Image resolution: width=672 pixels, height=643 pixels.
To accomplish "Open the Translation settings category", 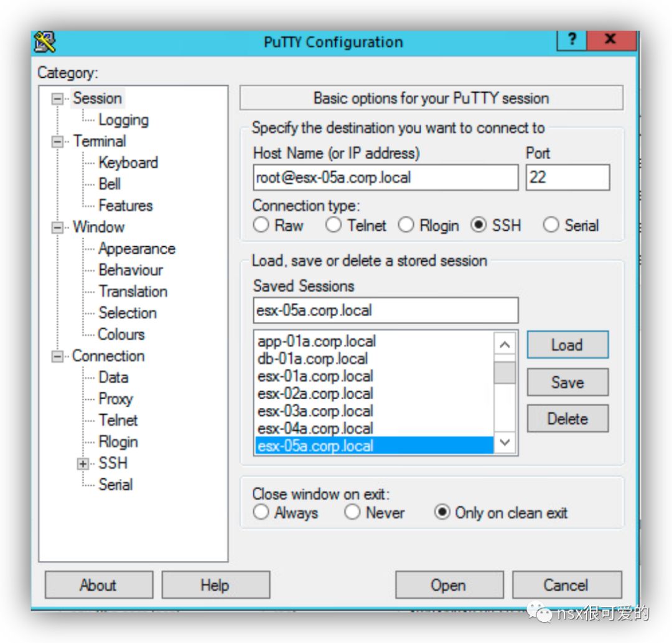I will (x=133, y=292).
